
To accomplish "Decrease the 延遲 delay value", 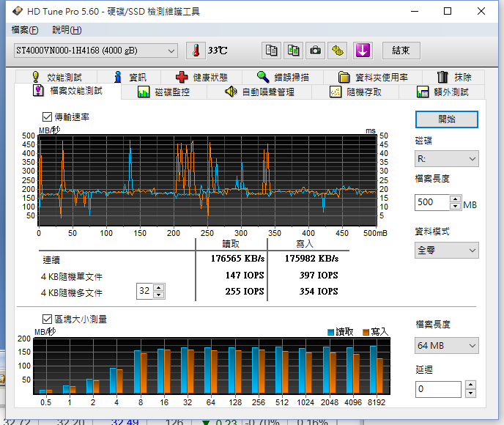I will pos(470,393).
